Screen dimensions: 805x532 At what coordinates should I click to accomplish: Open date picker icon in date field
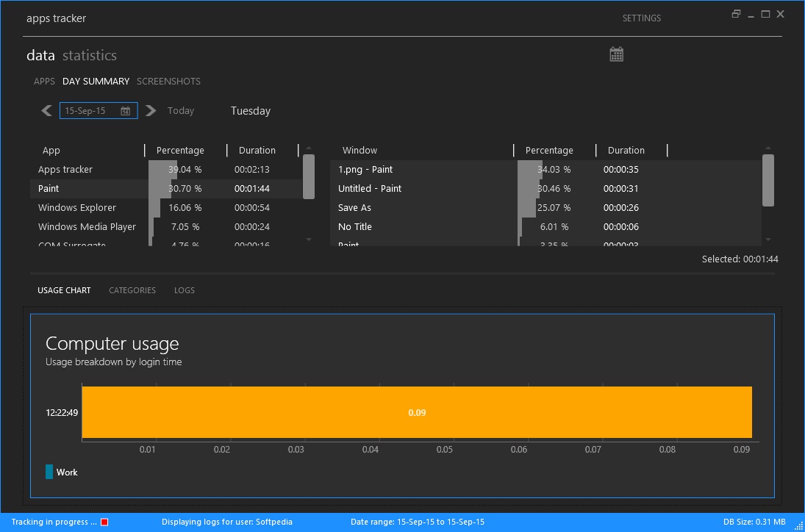tap(125, 111)
